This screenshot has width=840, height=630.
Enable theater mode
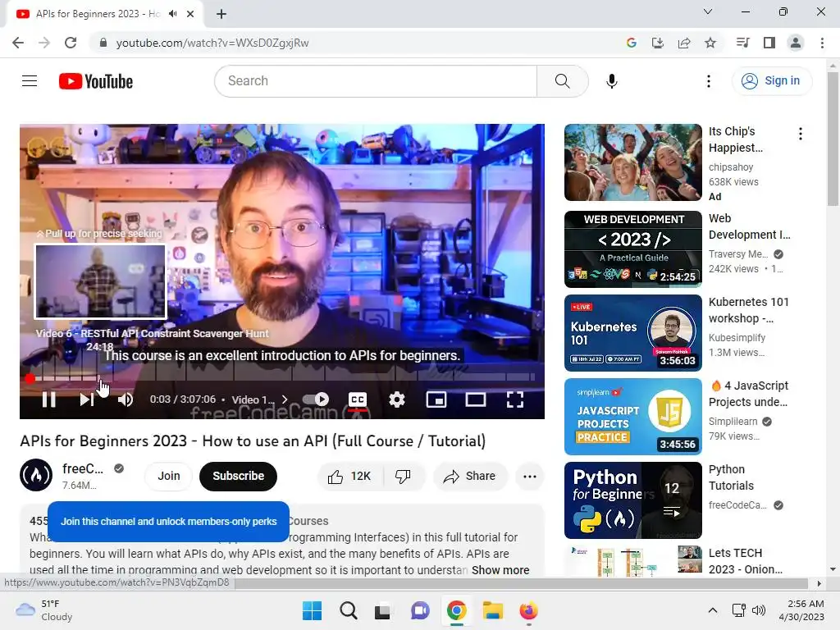click(475, 399)
